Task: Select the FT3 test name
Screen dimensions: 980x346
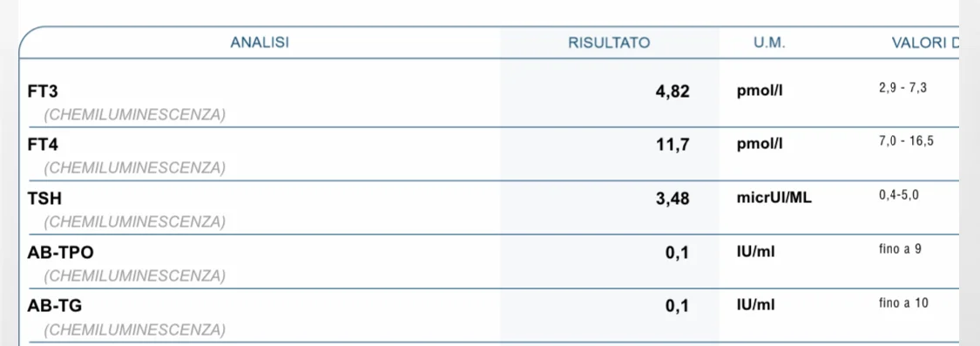Action: coord(43,92)
